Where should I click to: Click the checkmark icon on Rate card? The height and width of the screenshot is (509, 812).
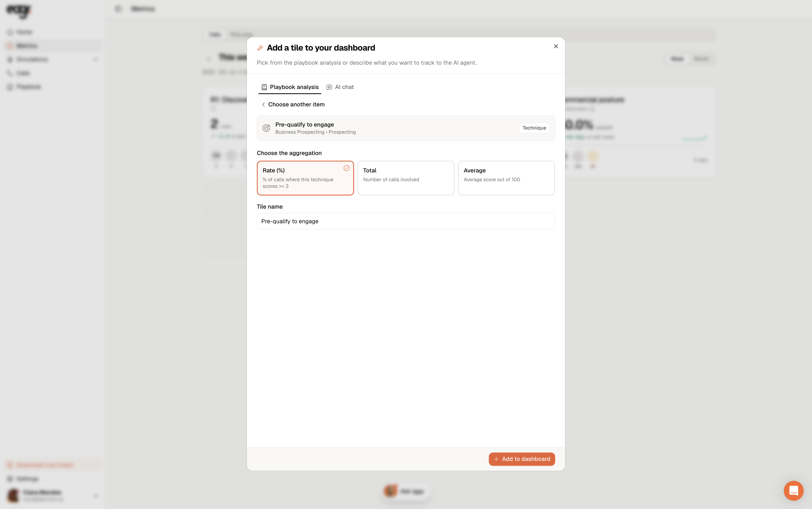tap(346, 168)
